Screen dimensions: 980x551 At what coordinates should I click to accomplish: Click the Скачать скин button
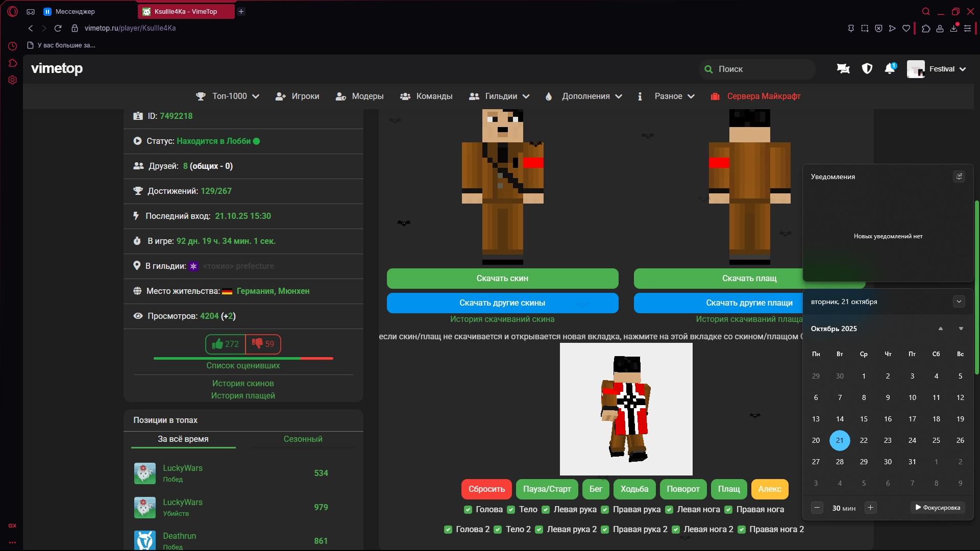[x=502, y=279]
